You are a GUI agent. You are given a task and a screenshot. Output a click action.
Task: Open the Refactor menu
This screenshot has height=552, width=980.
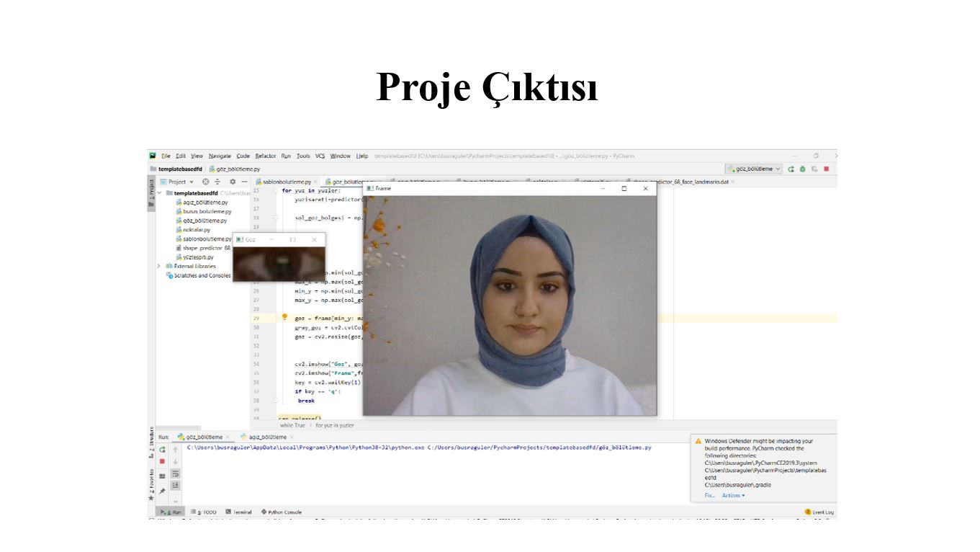(x=266, y=156)
